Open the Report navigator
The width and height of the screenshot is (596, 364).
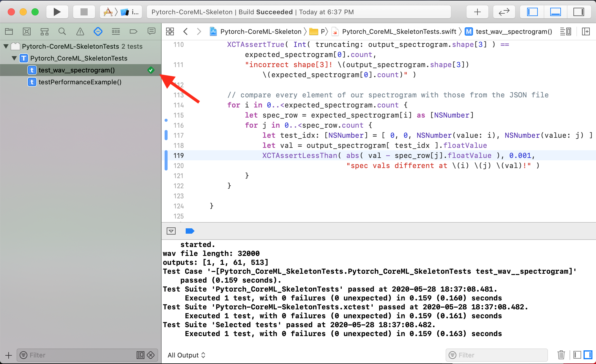click(152, 31)
